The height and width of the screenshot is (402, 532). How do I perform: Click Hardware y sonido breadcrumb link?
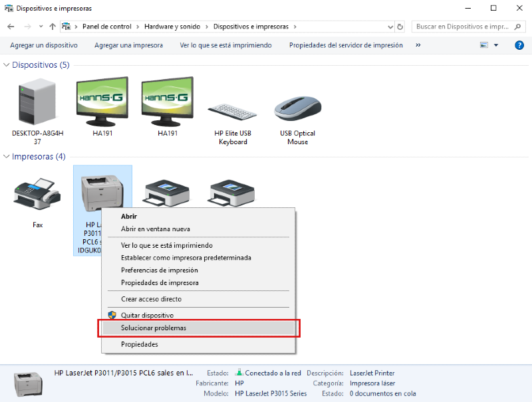171,27
